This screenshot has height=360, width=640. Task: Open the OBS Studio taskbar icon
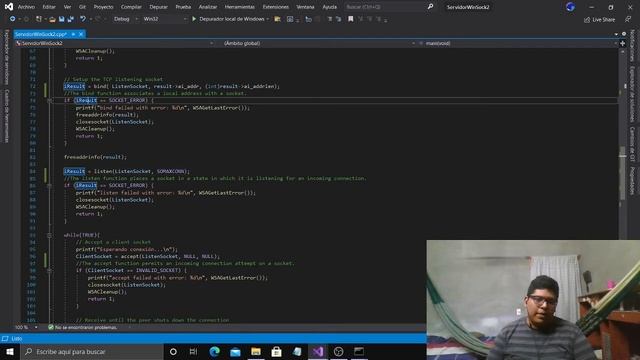coord(338,351)
